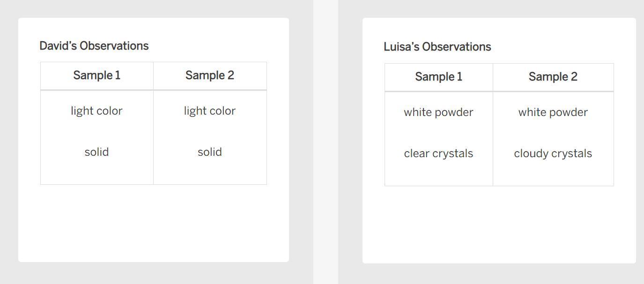This screenshot has width=644, height=284.
Task: Click the Luisa's Observations heading
Action: tap(437, 47)
